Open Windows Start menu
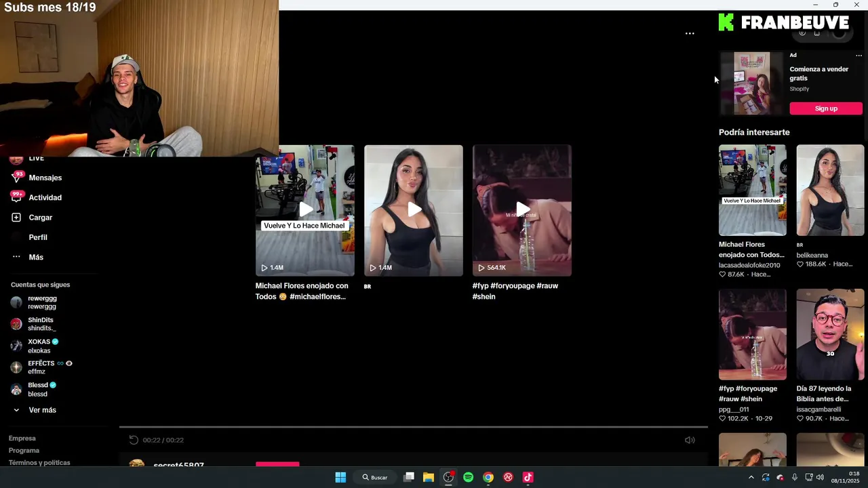 click(340, 477)
